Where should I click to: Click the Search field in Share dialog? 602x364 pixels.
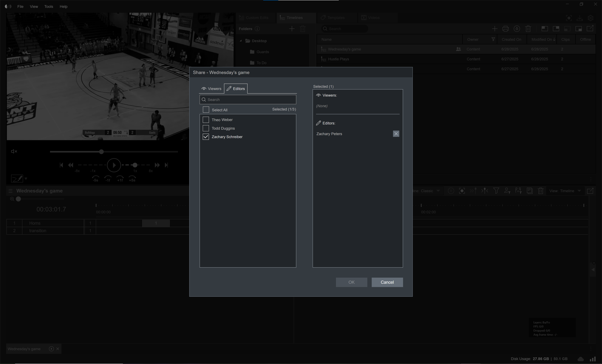coord(248,100)
